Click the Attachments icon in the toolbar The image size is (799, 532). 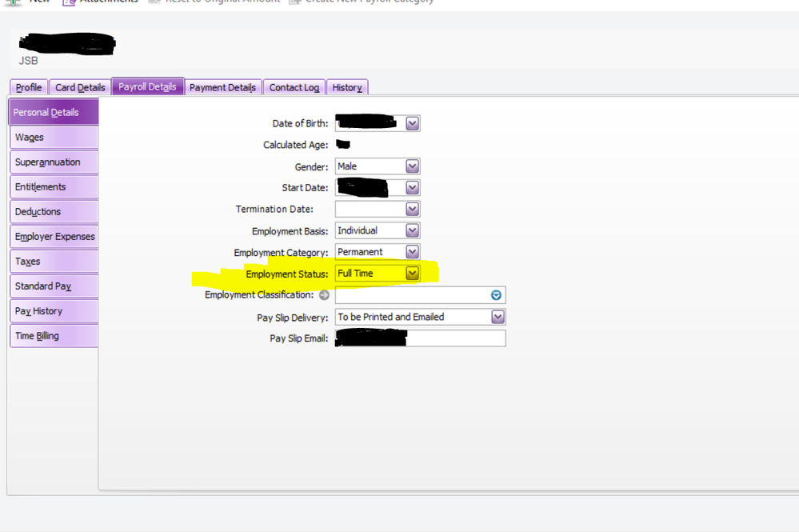(69, 2)
